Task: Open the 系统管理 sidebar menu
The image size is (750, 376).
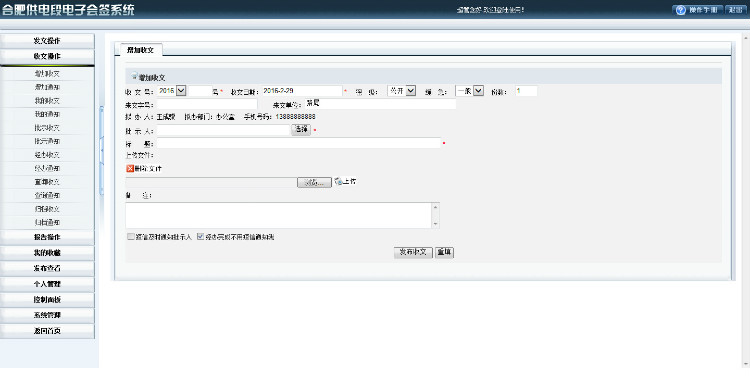Action: coord(47,315)
